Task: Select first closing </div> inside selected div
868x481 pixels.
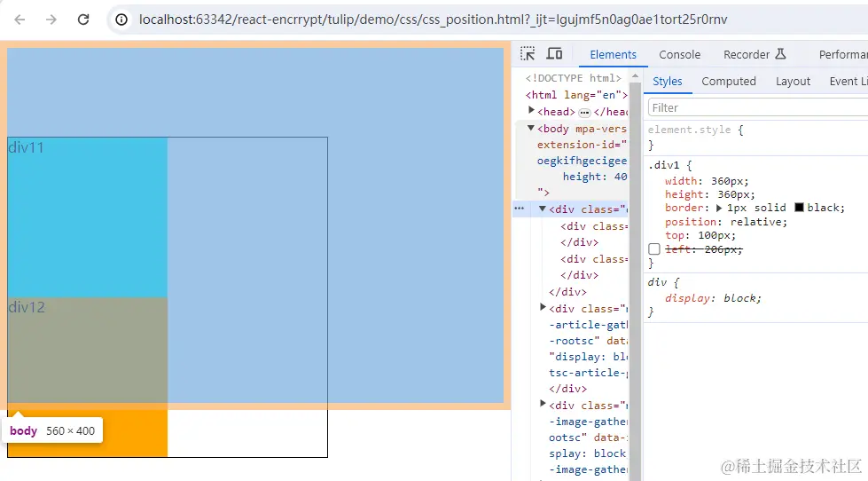Action: click(x=579, y=242)
